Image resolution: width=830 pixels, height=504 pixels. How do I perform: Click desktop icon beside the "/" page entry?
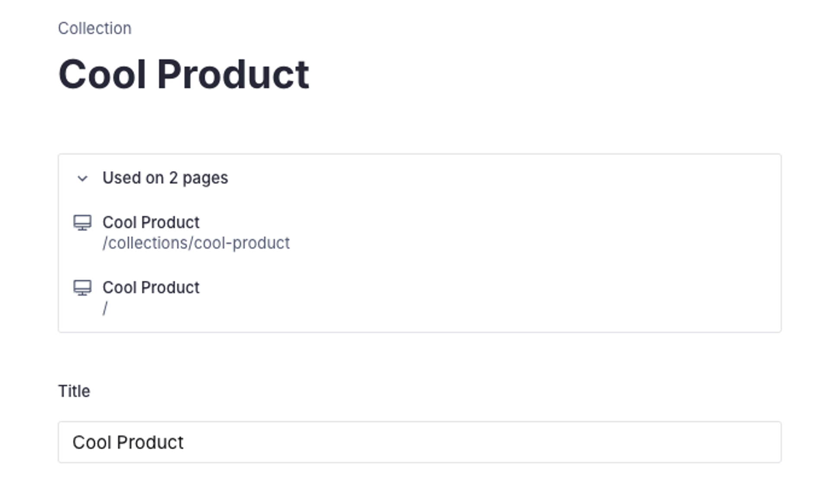tap(82, 288)
